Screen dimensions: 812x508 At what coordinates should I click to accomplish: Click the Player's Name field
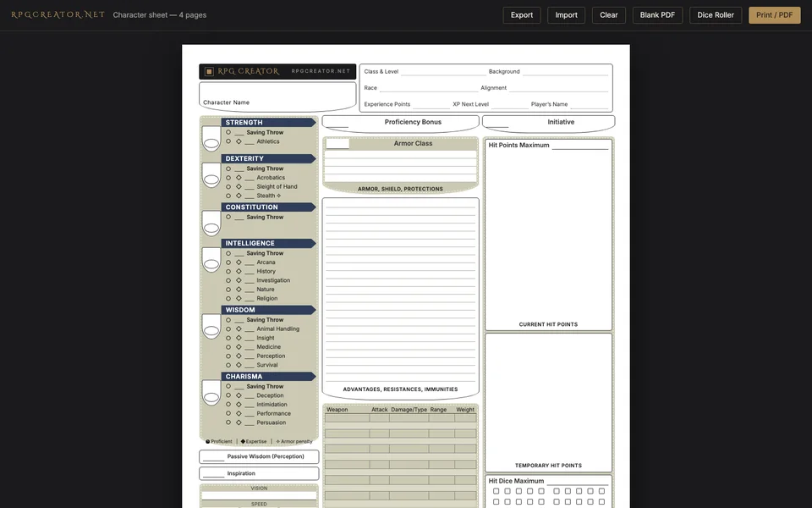pyautogui.click(x=590, y=104)
